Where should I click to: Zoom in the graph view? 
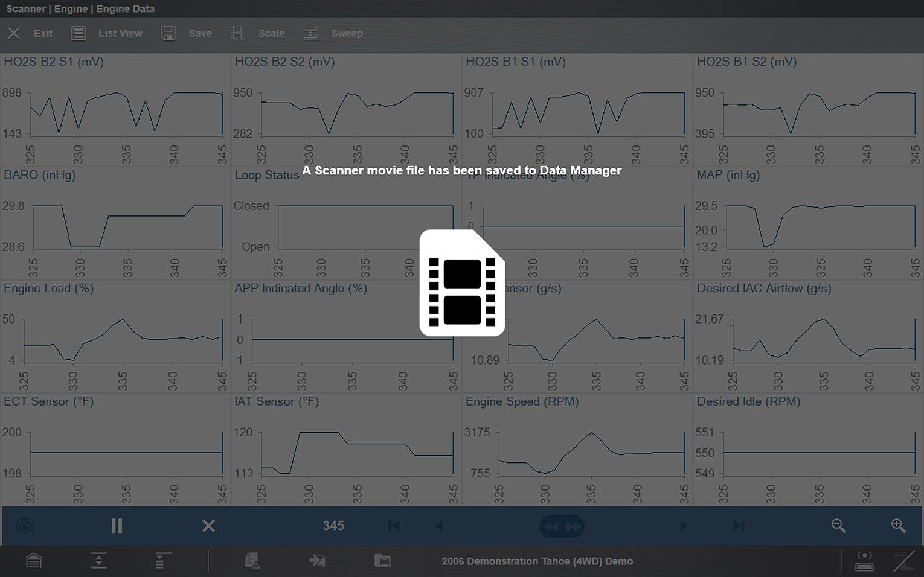[898, 526]
